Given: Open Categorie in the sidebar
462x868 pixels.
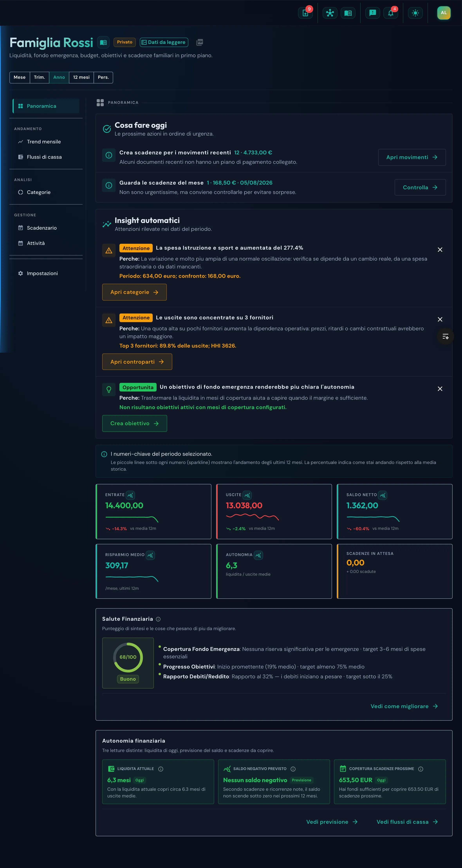Looking at the screenshot, I should 46,192.
